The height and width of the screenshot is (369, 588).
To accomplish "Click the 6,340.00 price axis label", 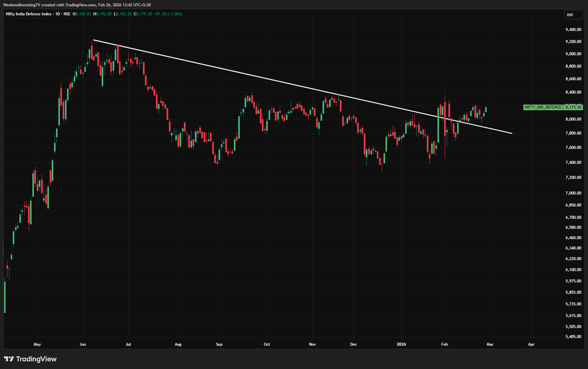I will [573, 248].
